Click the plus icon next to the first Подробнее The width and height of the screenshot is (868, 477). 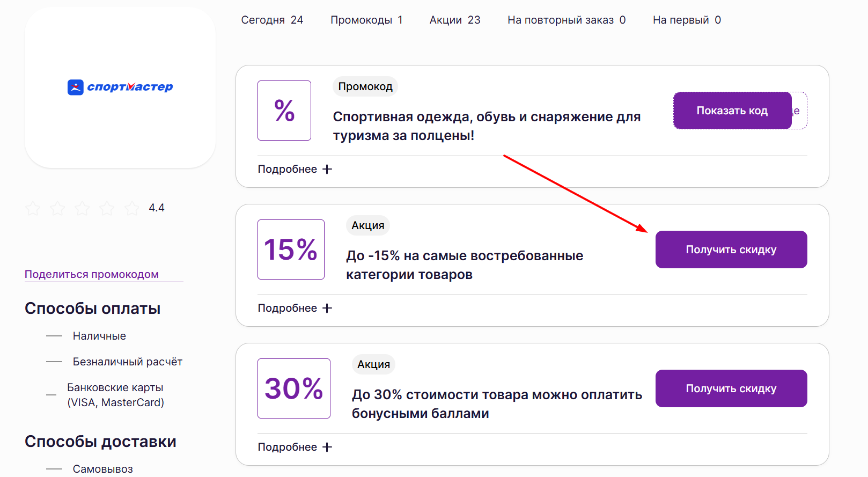click(x=327, y=168)
